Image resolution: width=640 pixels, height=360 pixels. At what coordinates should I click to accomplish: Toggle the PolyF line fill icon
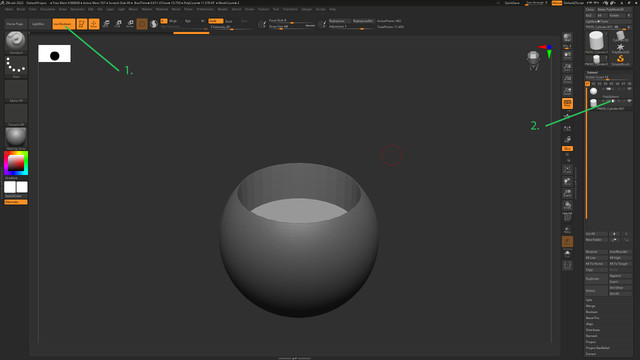coord(567,217)
